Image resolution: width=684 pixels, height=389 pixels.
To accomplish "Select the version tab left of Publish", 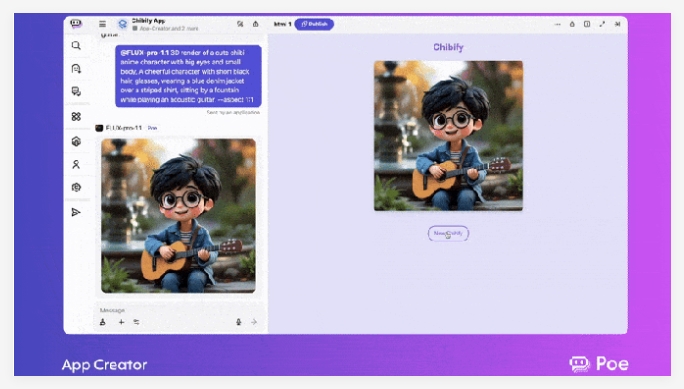I will (282, 24).
